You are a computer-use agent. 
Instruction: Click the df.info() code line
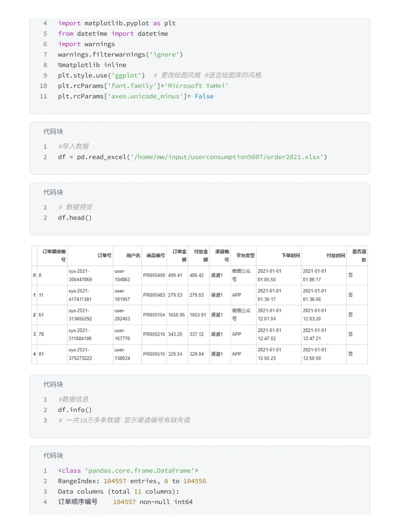point(75,410)
